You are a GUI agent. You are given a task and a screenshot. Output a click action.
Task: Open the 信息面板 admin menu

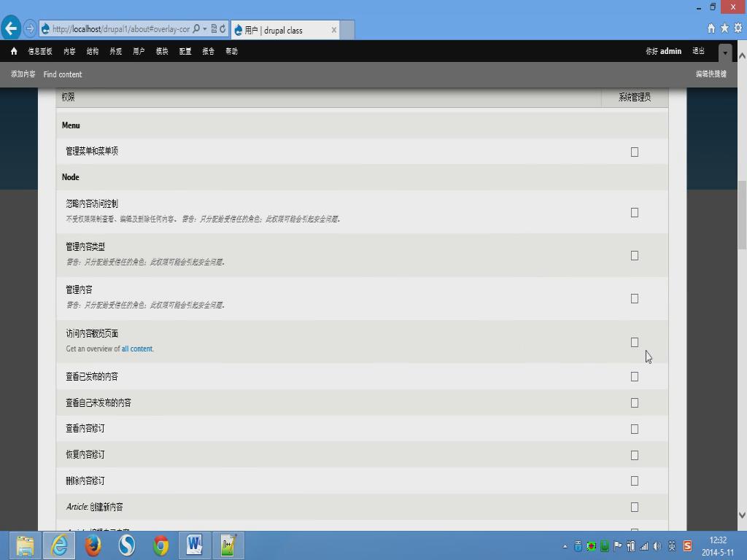click(x=40, y=51)
